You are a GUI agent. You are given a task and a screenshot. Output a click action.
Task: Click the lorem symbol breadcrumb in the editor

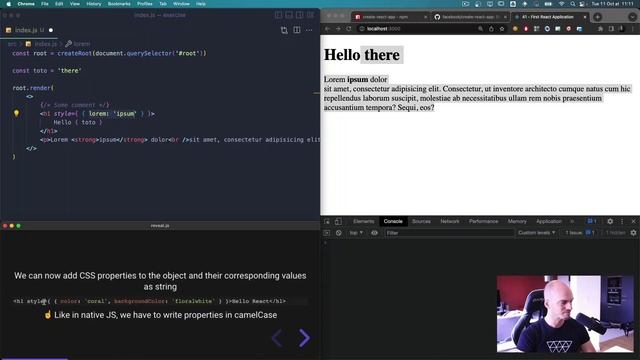tap(78, 44)
